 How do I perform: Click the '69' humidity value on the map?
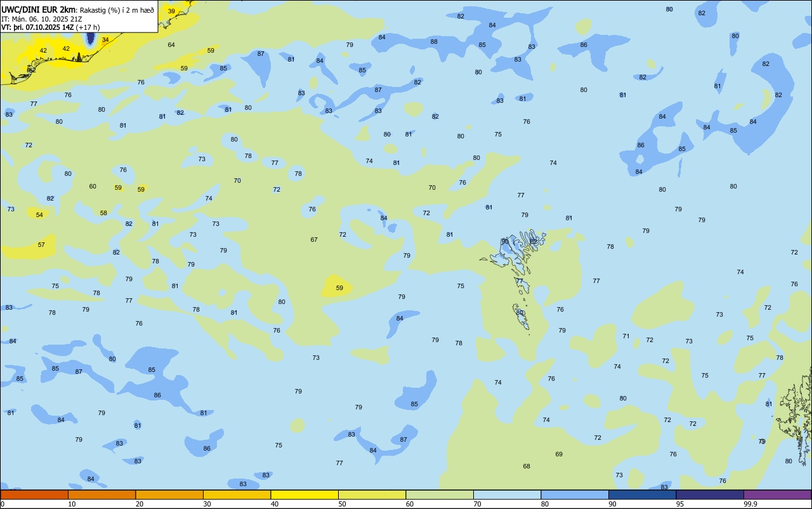[559, 454]
